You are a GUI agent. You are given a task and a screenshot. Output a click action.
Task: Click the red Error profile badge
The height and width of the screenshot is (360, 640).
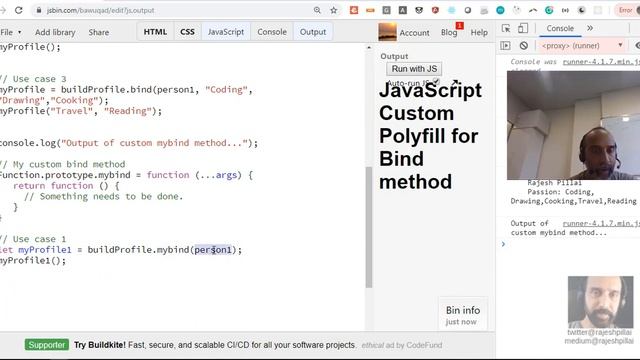[627, 10]
